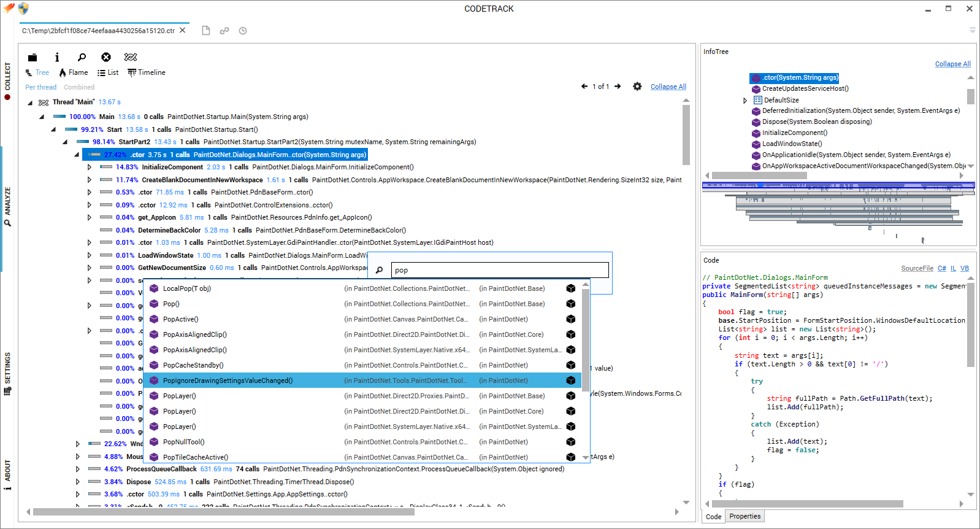Switch to Timeline view
This screenshot has height=529, width=980.
147,72
